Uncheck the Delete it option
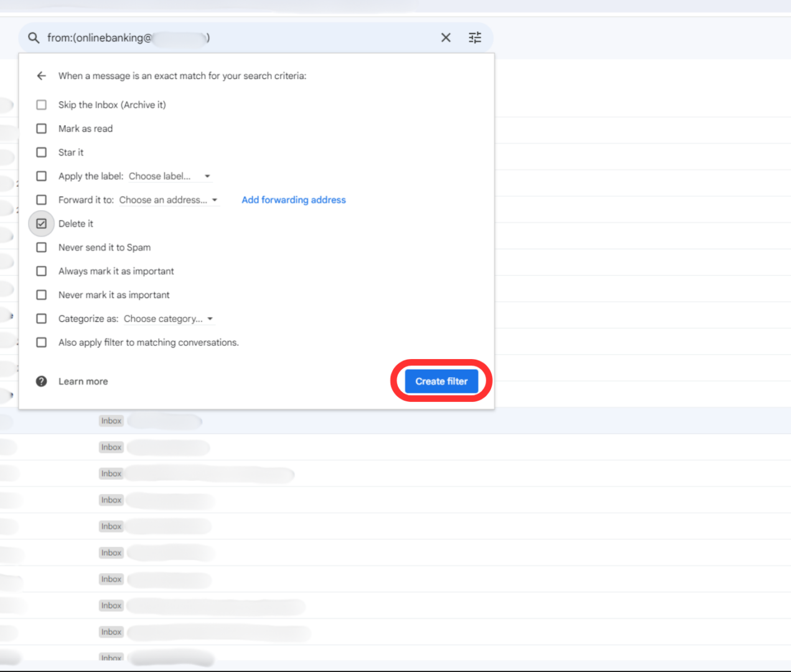This screenshot has width=791, height=672. tap(41, 223)
